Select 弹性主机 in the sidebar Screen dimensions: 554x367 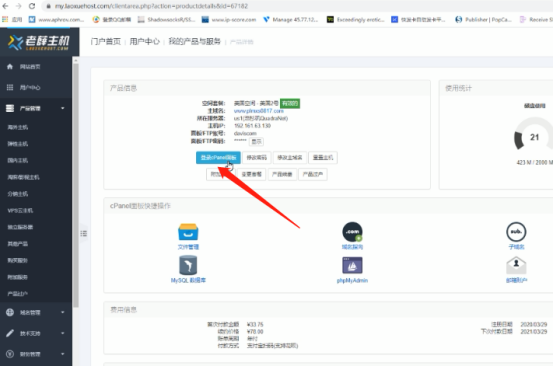[18, 144]
